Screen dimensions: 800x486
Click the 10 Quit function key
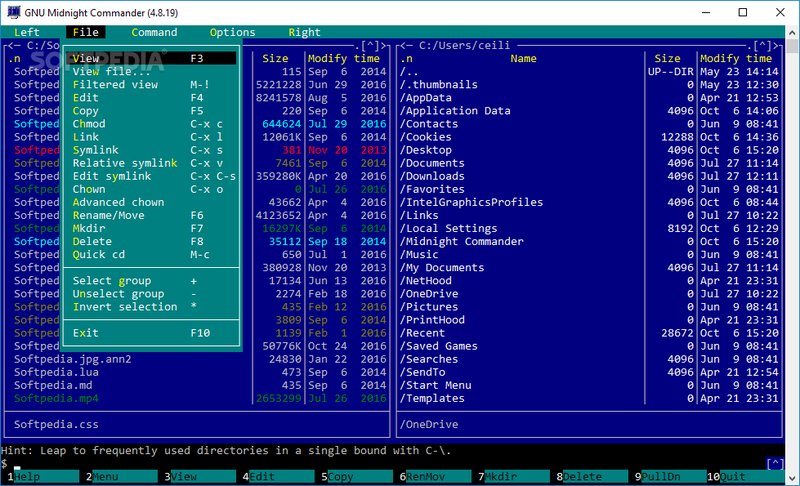tap(745, 477)
